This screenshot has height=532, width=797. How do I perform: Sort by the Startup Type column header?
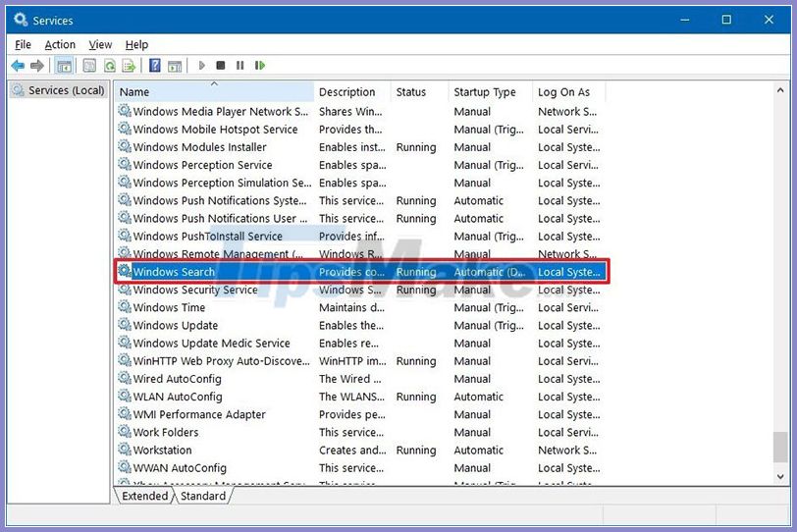point(491,92)
